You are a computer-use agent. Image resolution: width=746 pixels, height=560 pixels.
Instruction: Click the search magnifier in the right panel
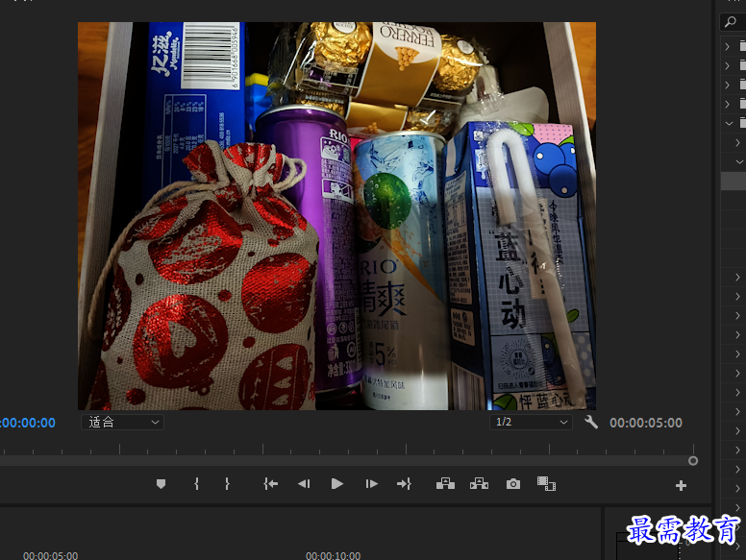730,21
